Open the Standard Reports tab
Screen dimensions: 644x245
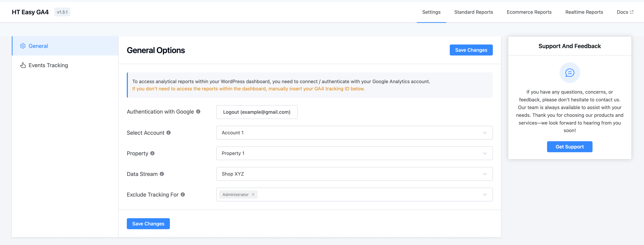tap(473, 12)
